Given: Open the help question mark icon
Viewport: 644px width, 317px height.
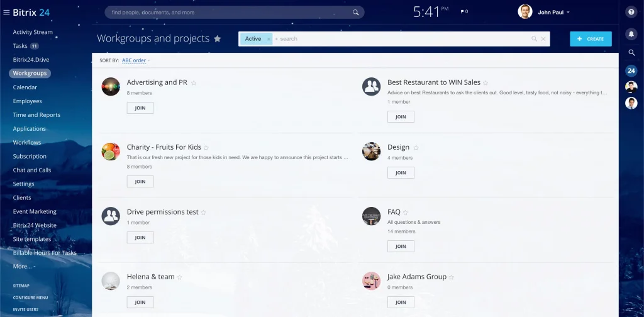Looking at the screenshot, I should tap(631, 12).
